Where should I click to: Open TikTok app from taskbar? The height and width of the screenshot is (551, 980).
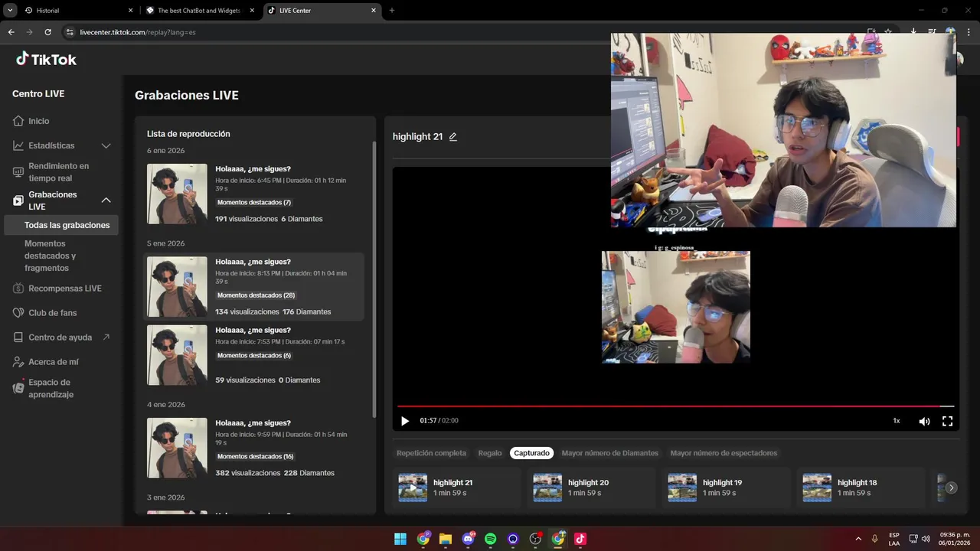click(x=580, y=539)
